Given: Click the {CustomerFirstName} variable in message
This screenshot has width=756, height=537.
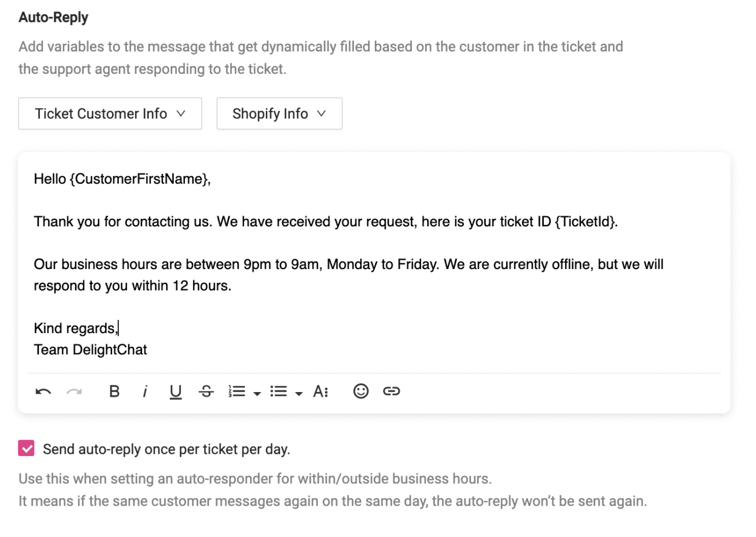Looking at the screenshot, I should (139, 179).
